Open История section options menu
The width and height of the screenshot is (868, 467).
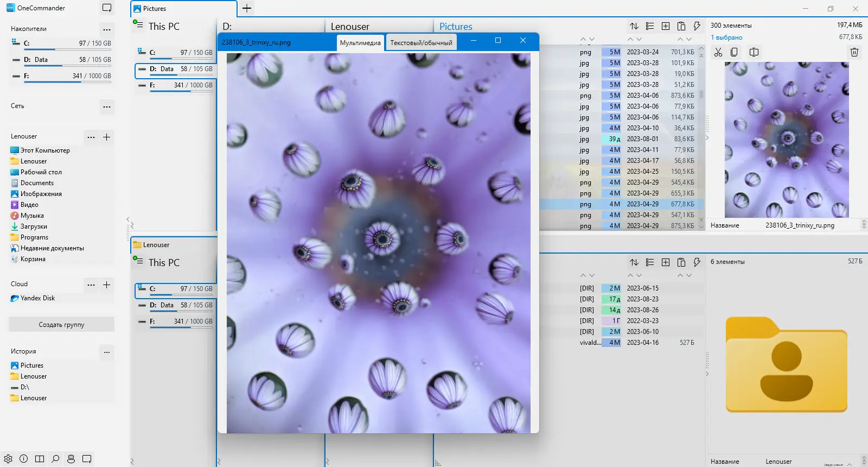pyautogui.click(x=107, y=352)
